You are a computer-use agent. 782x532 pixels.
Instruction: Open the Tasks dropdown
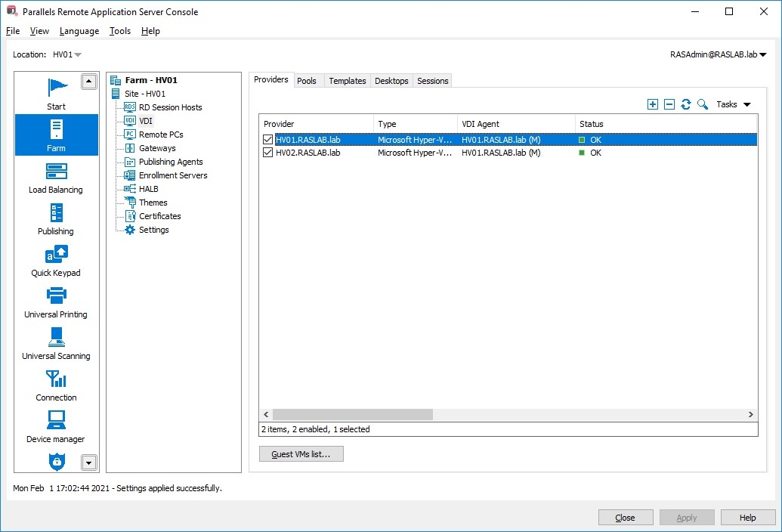(731, 104)
